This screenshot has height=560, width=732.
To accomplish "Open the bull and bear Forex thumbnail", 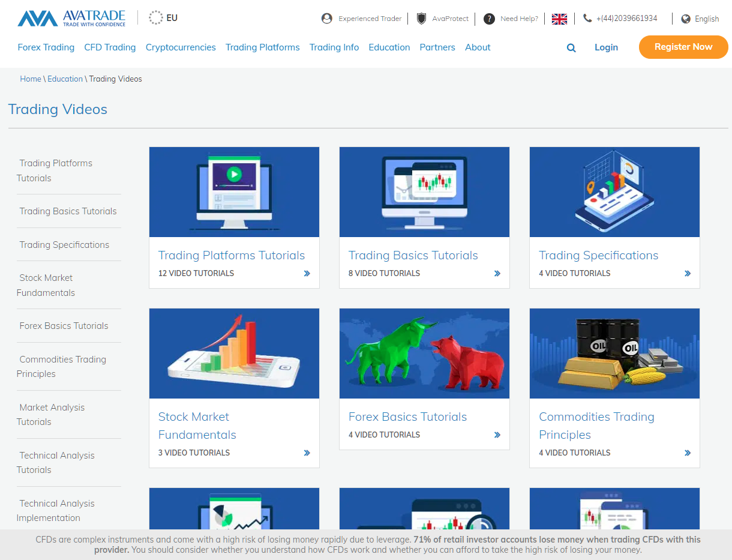I will [x=424, y=354].
